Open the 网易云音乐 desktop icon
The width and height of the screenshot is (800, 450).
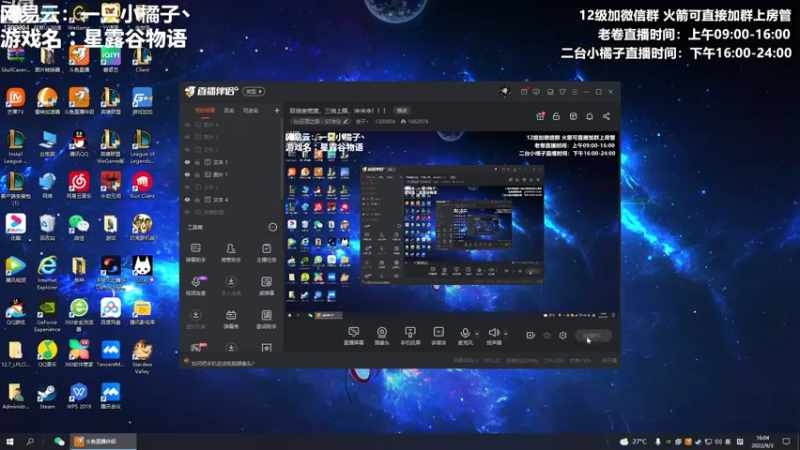(79, 185)
